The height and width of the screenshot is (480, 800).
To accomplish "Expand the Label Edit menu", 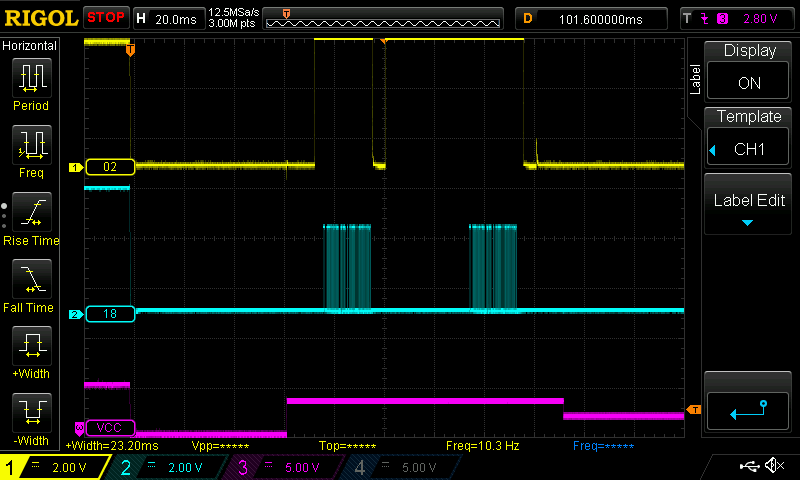I will 748,205.
